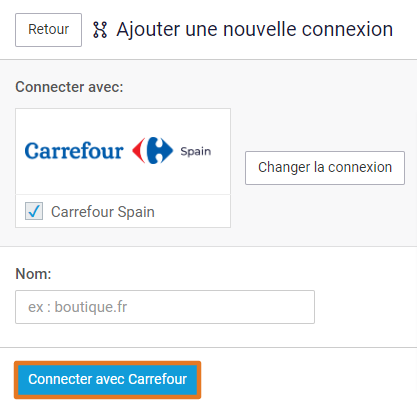This screenshot has width=417, height=411.
Task: Click the orange highlight border of submit button
Action: pos(107,363)
